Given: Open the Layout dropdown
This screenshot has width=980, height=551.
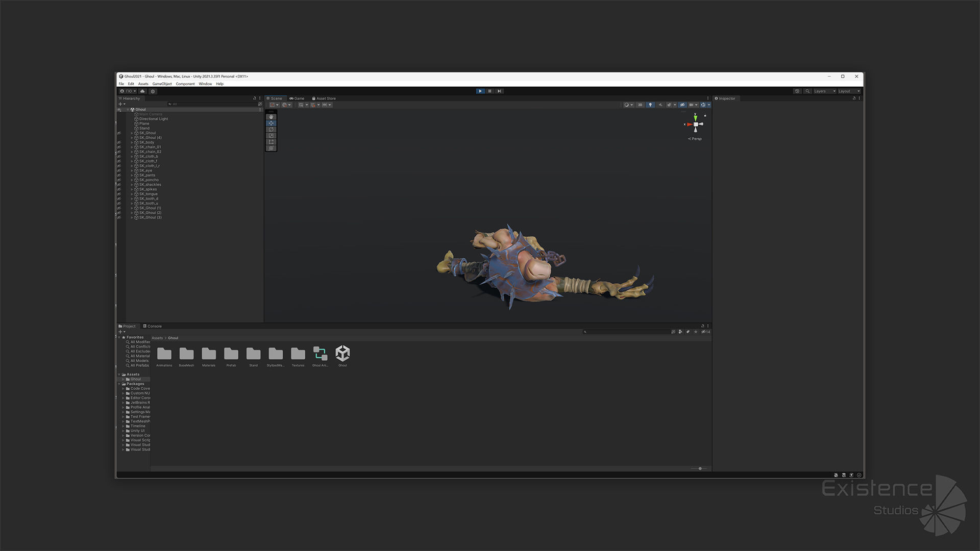Looking at the screenshot, I should (849, 91).
